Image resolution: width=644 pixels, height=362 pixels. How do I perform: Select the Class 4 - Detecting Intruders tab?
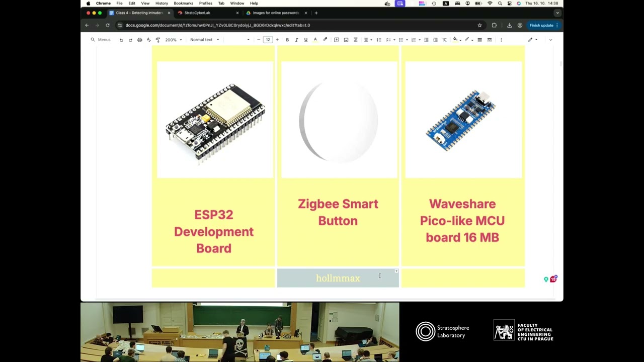click(139, 13)
